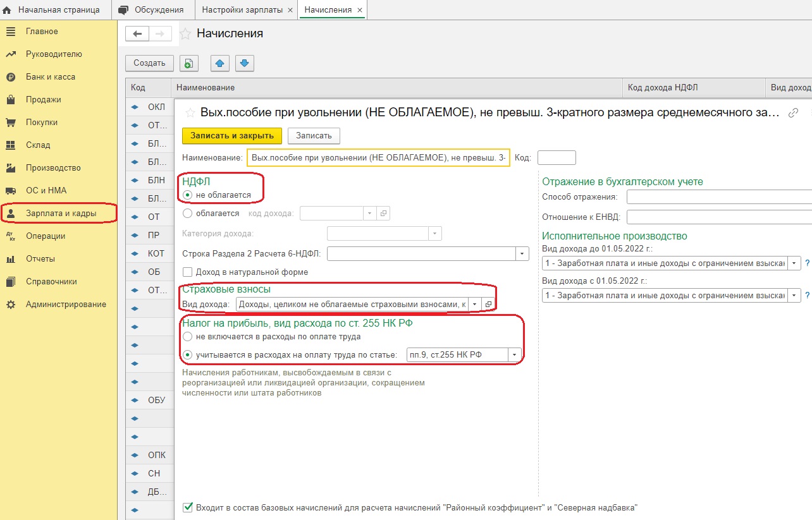Click the Код input field
The width and height of the screenshot is (812, 520).
[x=557, y=157]
